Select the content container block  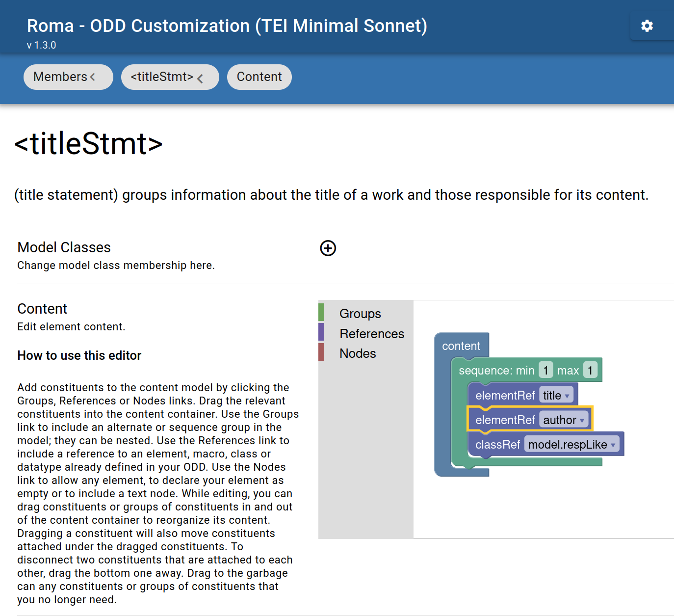click(461, 346)
